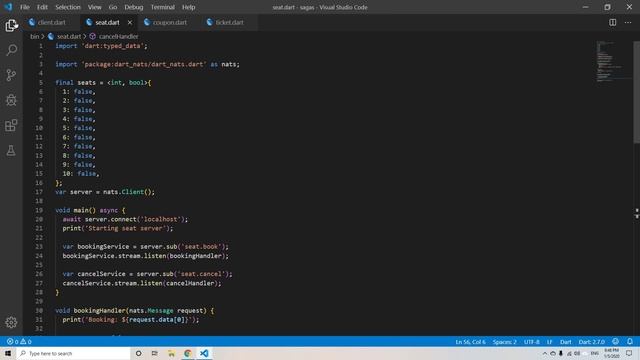Open the Extensions view

(x=11, y=125)
